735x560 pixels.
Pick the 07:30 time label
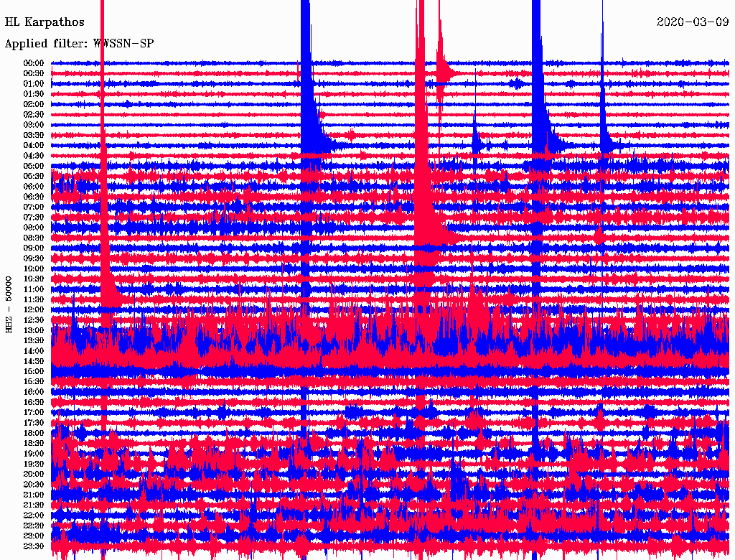34,217
